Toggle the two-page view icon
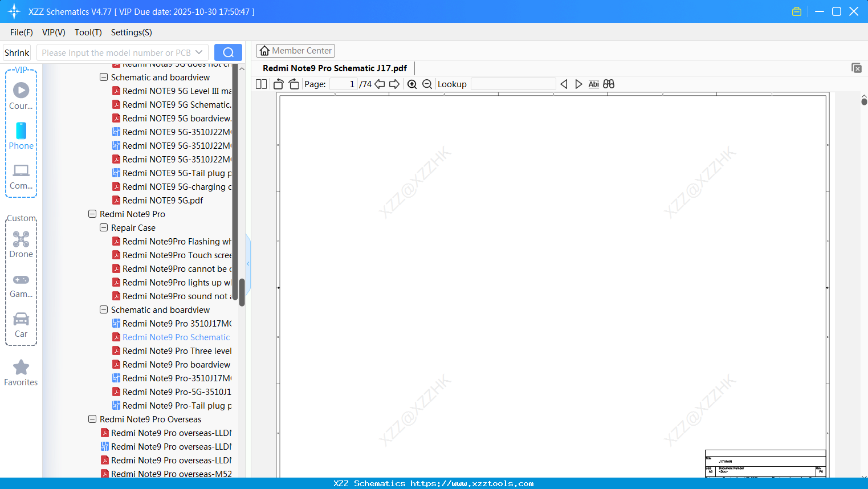This screenshot has width=868, height=489. 262,84
